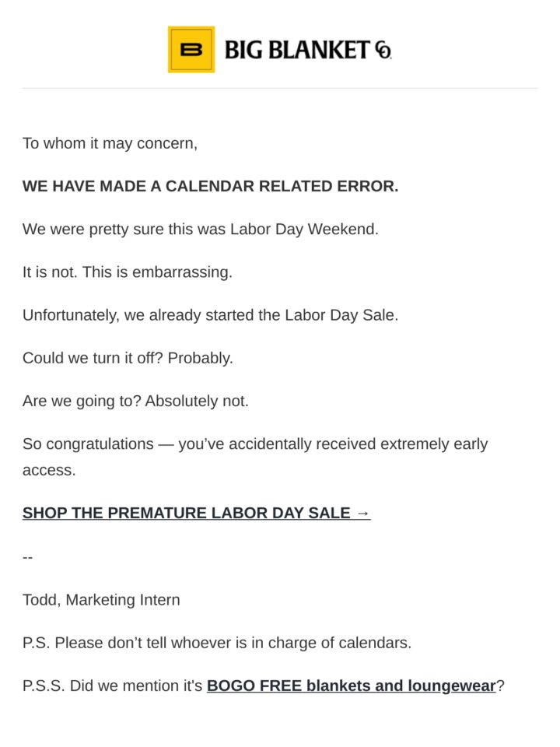Click the word 'access.' ending the paragraph
560x747 pixels.
click(x=49, y=470)
